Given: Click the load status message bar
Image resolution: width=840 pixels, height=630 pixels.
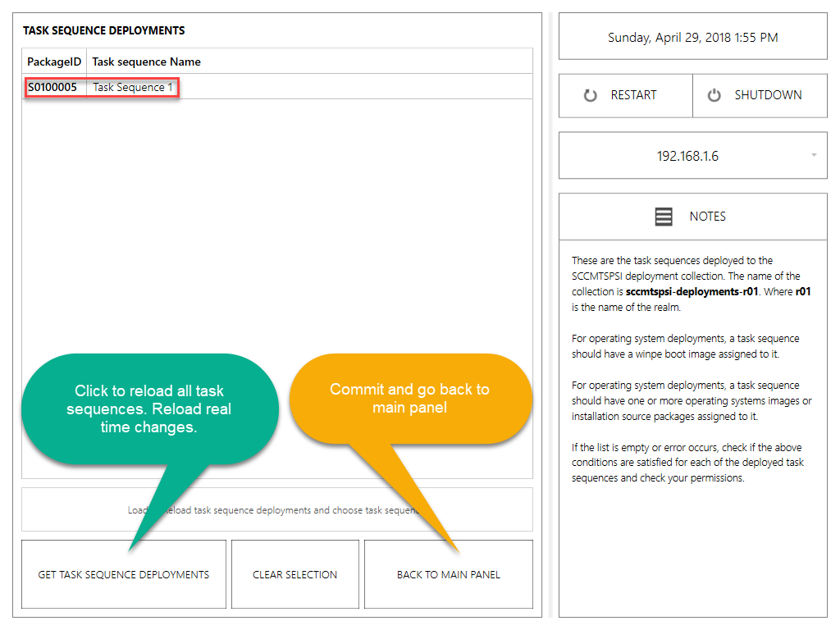Looking at the screenshot, I should click(x=276, y=510).
